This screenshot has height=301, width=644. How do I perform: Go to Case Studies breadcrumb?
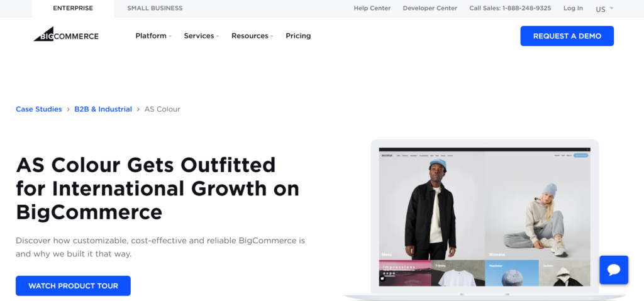38,109
